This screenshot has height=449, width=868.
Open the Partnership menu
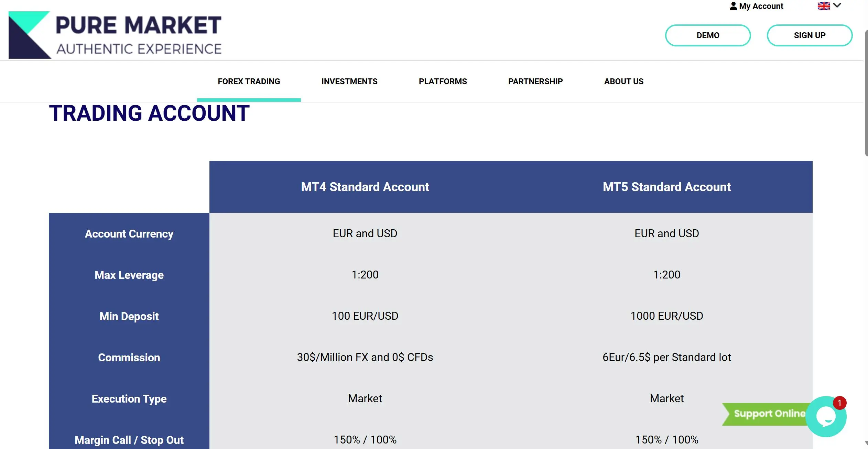535,81
